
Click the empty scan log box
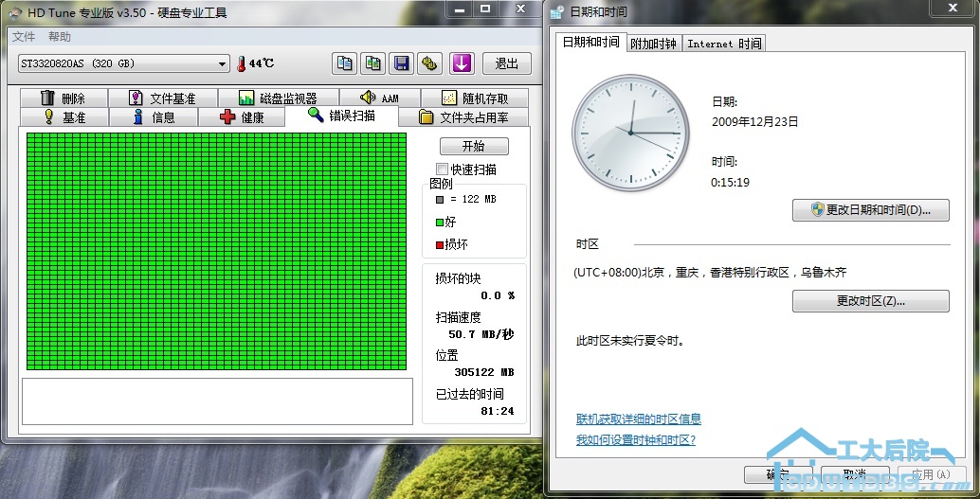217,401
